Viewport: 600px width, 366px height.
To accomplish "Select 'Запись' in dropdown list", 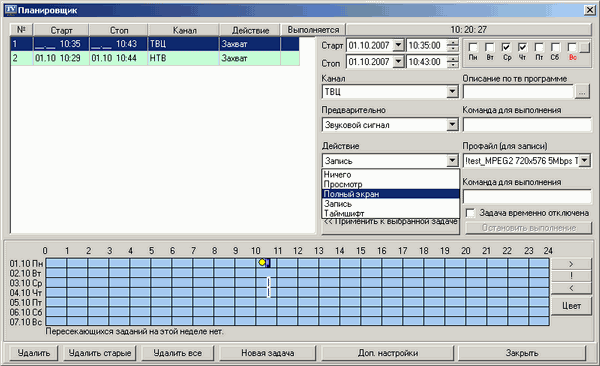I will coord(391,204).
